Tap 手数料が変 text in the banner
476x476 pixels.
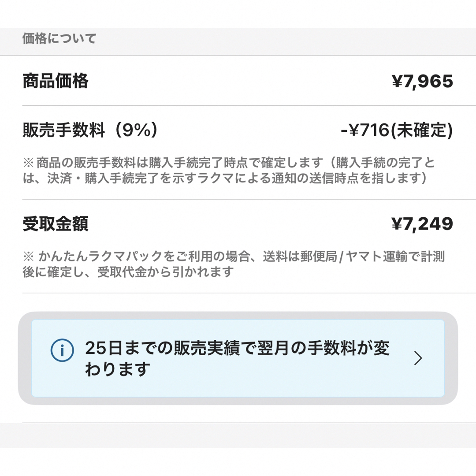coord(349,348)
